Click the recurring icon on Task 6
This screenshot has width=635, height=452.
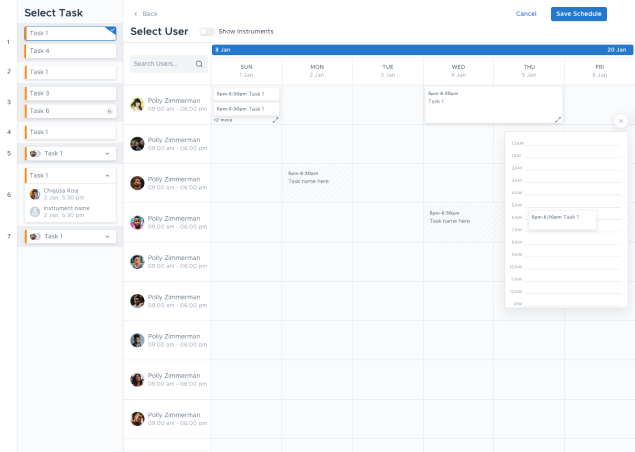click(109, 111)
